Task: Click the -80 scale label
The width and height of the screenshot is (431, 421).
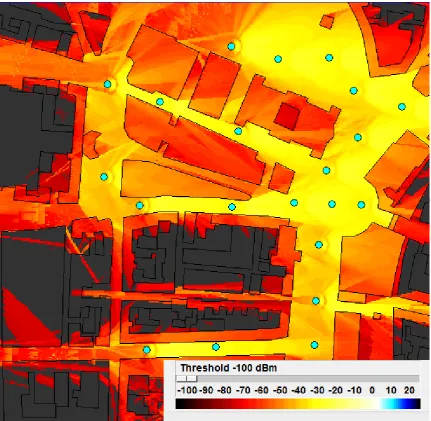Action: [224, 390]
